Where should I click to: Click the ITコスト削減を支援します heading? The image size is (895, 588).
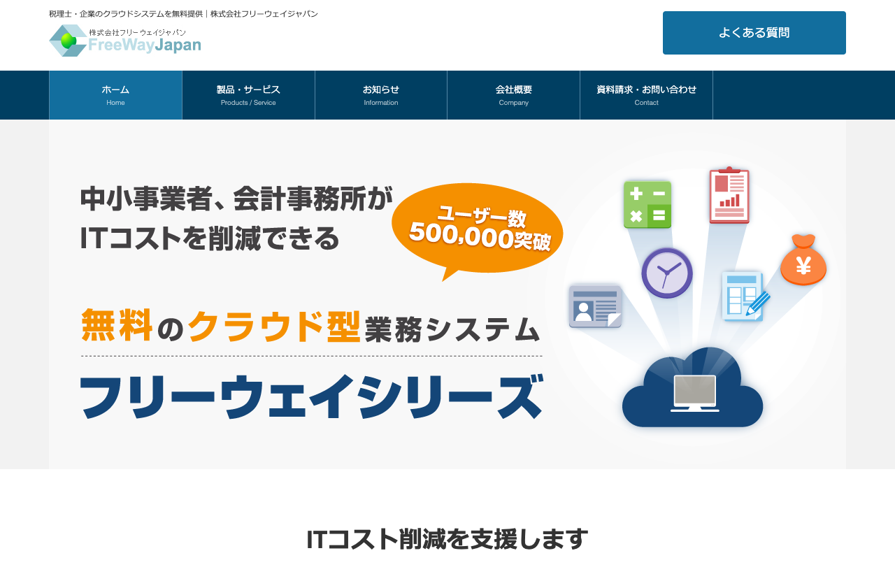coord(447,538)
